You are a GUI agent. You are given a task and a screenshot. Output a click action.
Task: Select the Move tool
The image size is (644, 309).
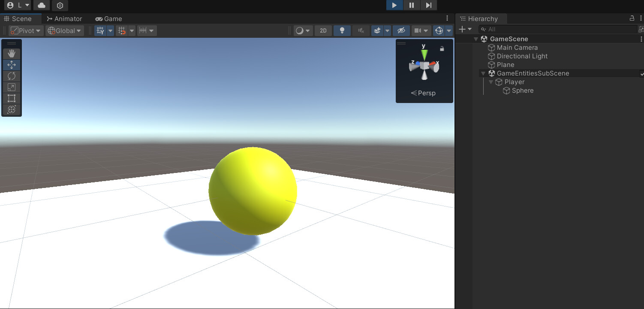[11, 65]
